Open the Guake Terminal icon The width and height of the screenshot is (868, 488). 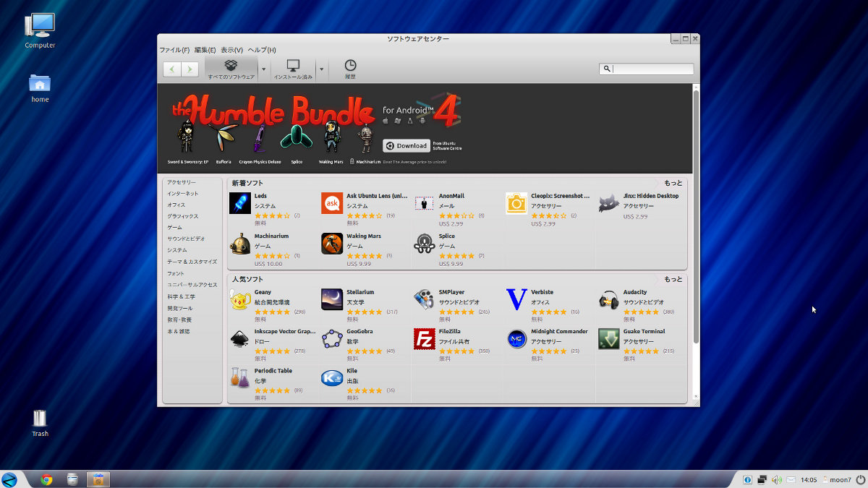tap(609, 338)
